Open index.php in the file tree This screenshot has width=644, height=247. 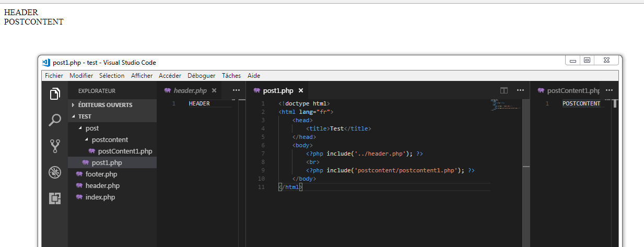(112, 197)
